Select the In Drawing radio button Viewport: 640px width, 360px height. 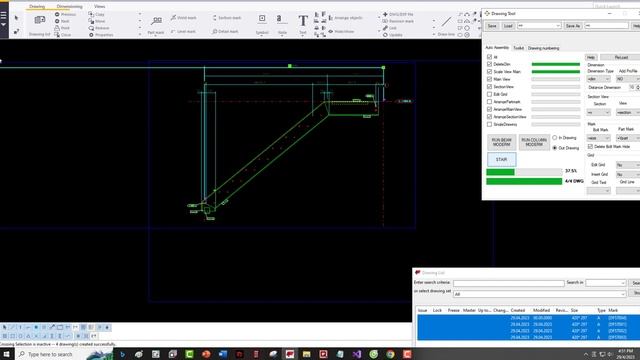pos(554,138)
